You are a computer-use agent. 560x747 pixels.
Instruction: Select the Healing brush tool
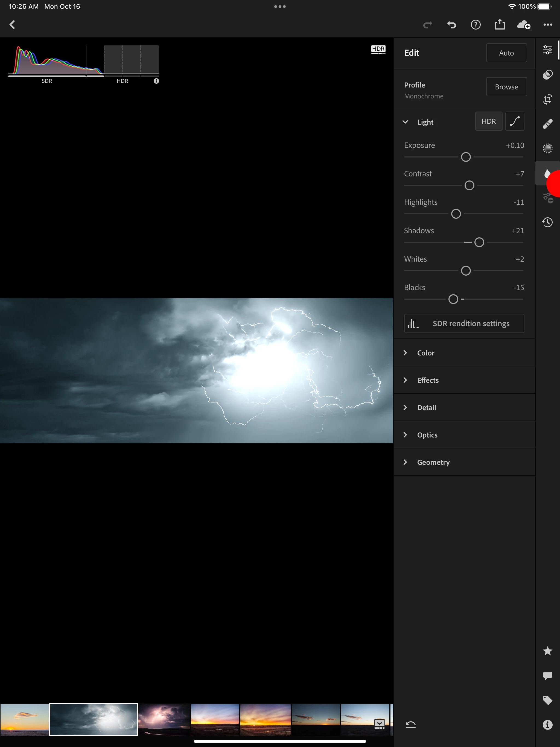pyautogui.click(x=547, y=124)
